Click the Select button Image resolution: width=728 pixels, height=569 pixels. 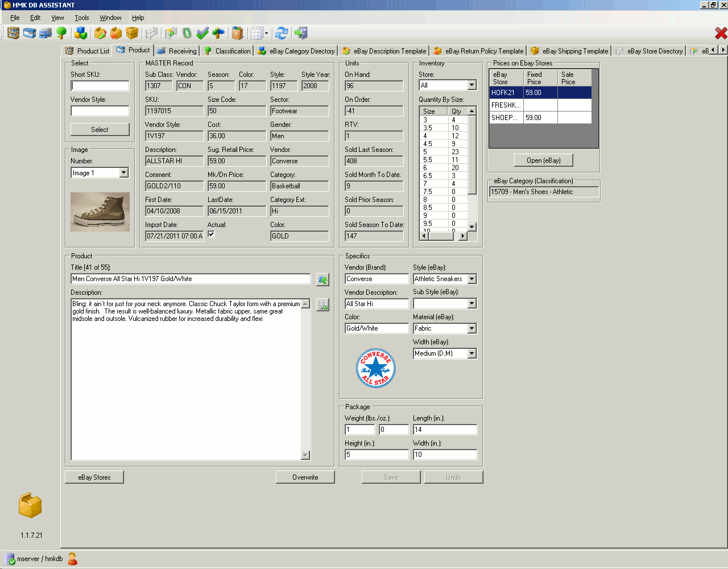(x=100, y=130)
